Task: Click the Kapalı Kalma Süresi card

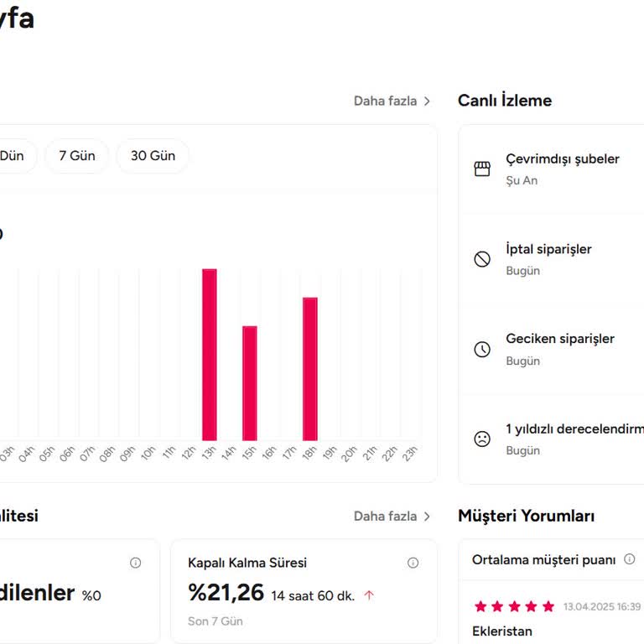Action: click(304, 591)
